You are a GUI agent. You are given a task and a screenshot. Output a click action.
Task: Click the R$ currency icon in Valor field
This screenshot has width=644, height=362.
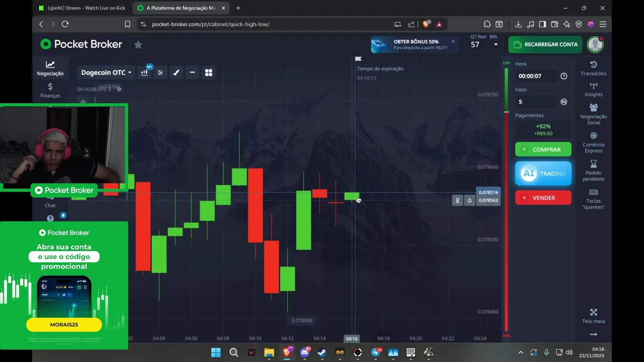coord(563,102)
